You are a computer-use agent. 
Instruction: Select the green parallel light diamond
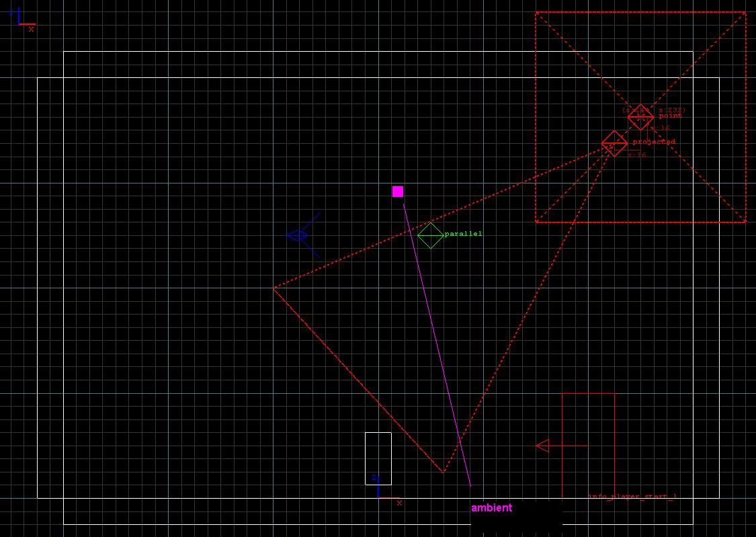pyautogui.click(x=431, y=235)
